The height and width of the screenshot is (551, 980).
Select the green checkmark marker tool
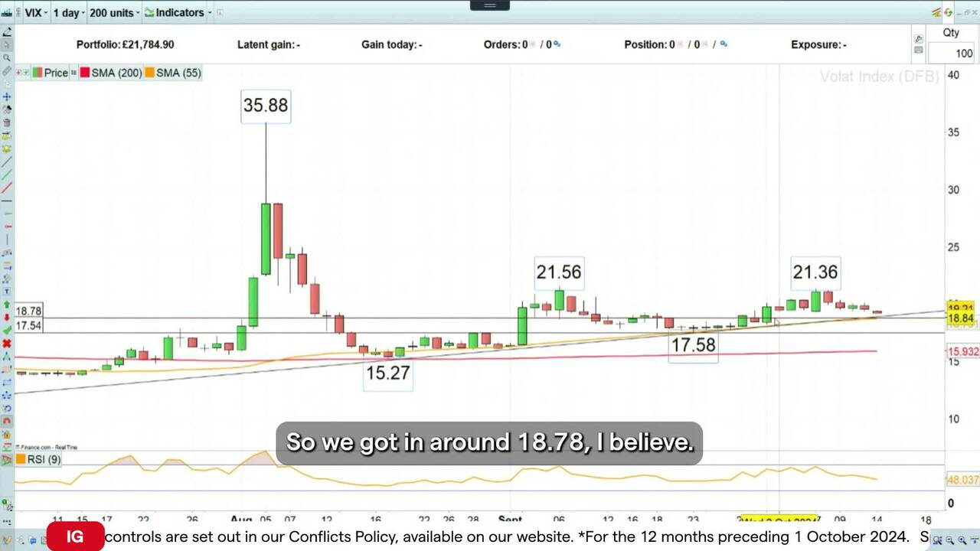7,330
